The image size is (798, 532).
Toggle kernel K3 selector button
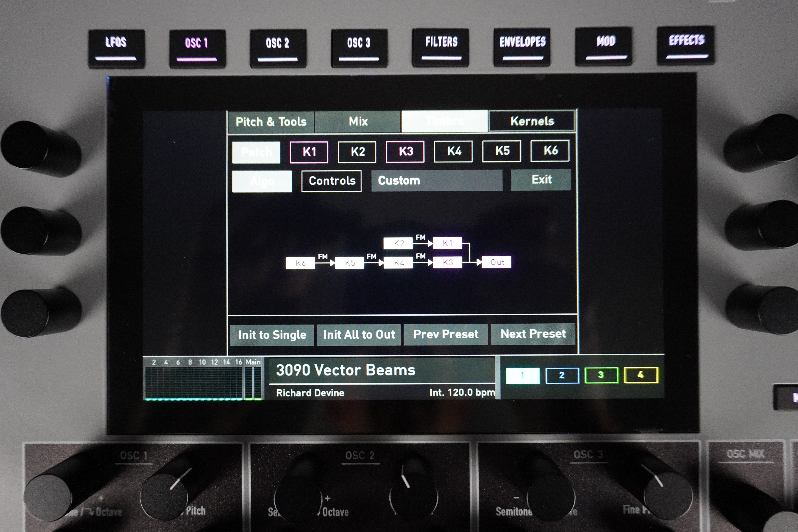point(405,152)
